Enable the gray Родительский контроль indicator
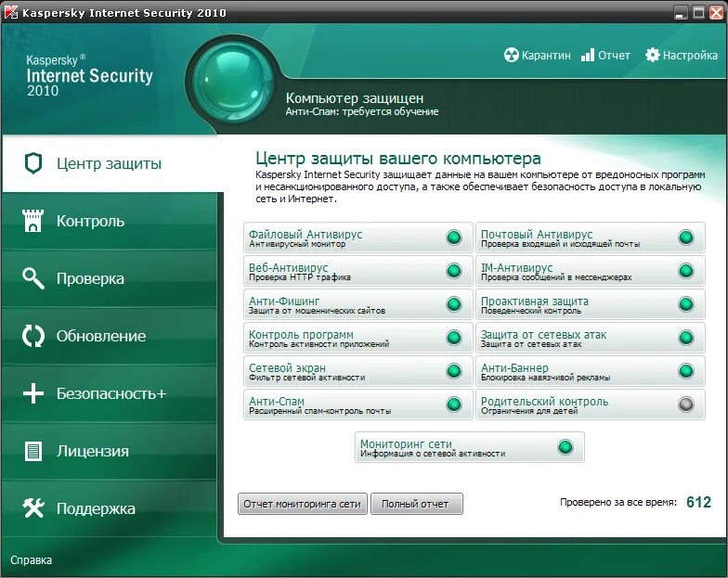Viewport: 728px width, 578px height. [685, 405]
